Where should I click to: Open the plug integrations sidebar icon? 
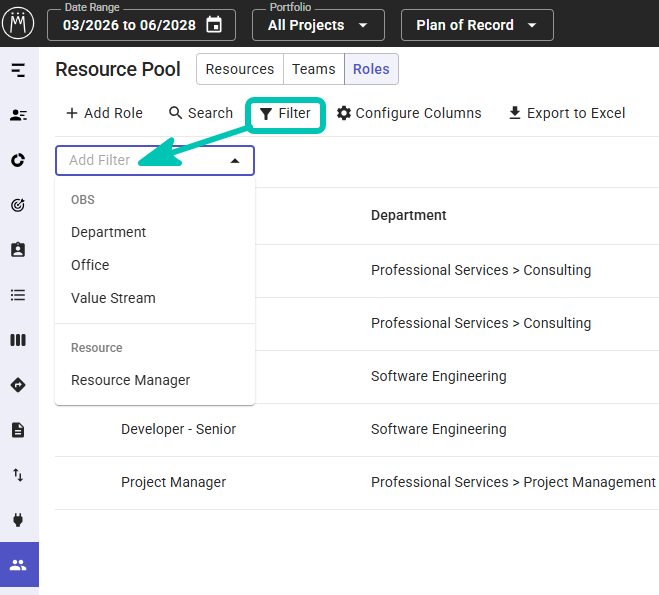18,520
